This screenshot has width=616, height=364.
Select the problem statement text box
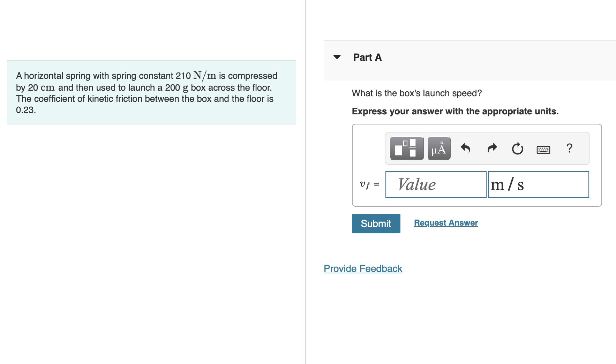[x=151, y=92]
